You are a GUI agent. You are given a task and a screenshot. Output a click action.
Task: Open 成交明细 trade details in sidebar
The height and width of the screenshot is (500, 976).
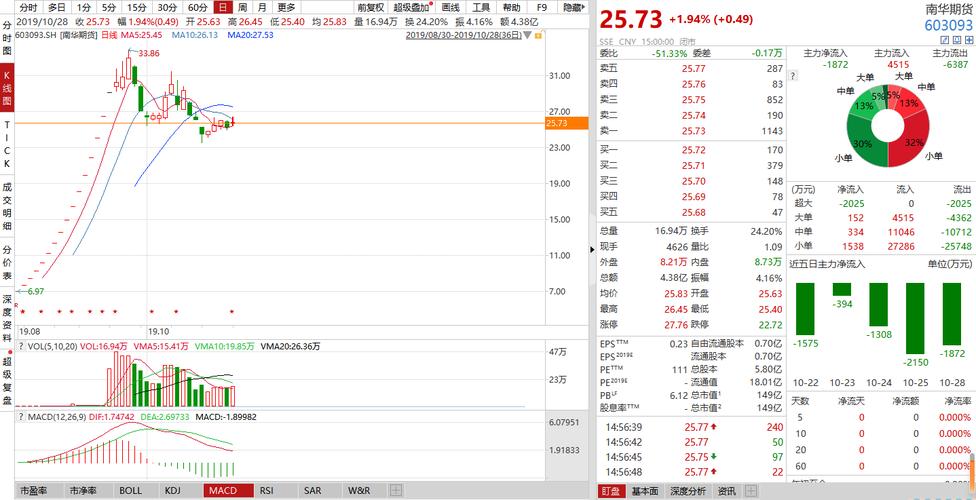coord(7,206)
